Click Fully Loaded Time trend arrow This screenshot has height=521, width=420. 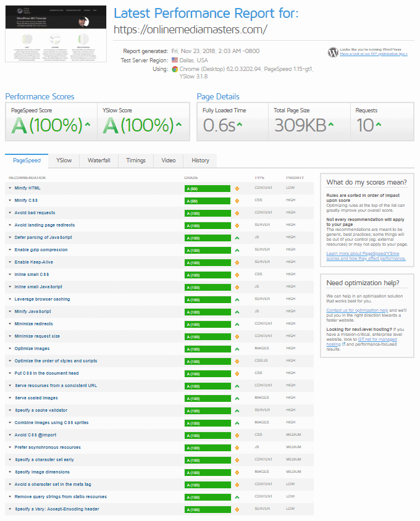240,125
